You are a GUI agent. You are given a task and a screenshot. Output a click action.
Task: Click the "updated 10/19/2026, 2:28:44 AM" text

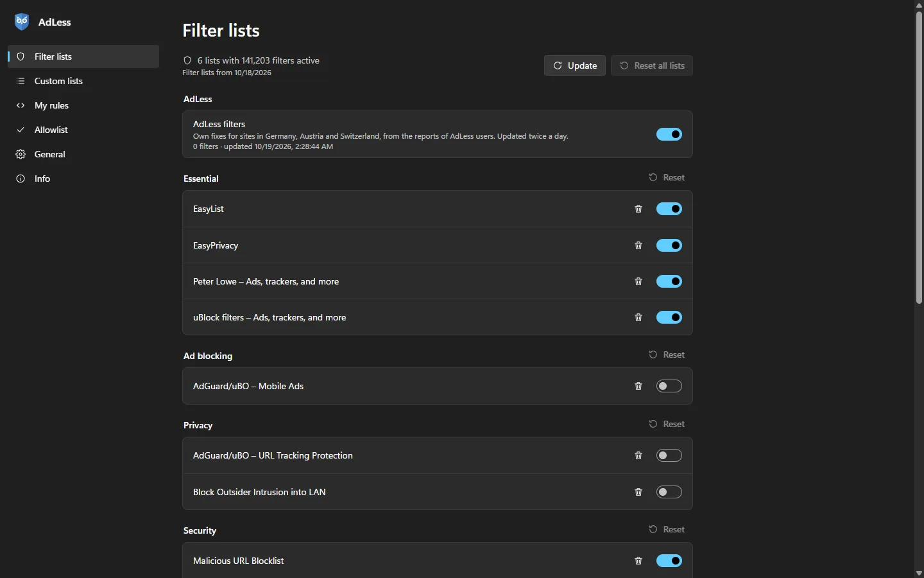click(278, 146)
